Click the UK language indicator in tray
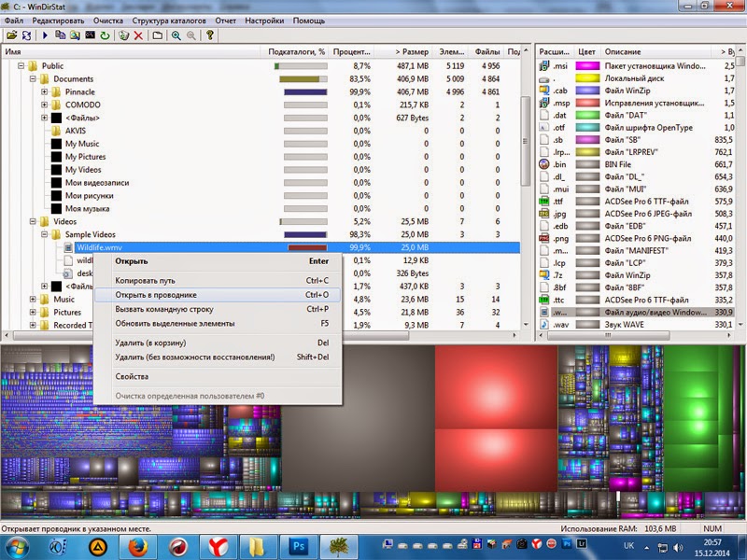747x560 pixels. pyautogui.click(x=628, y=546)
